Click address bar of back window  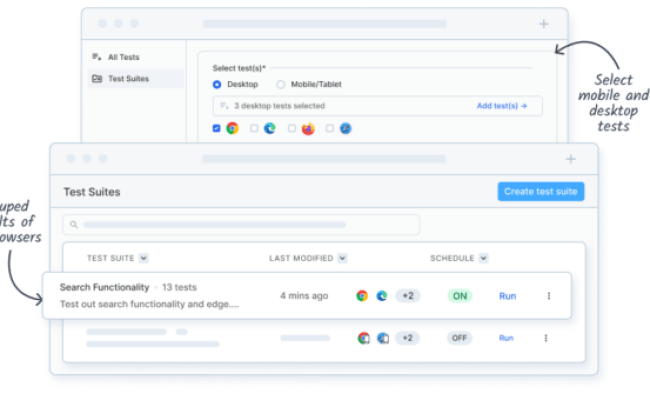325,24
